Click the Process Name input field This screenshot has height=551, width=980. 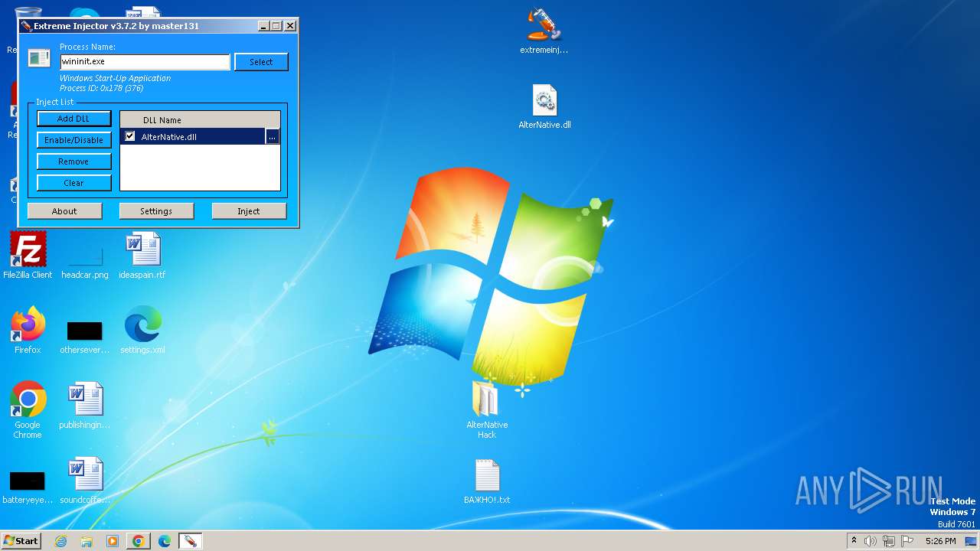[x=145, y=61]
